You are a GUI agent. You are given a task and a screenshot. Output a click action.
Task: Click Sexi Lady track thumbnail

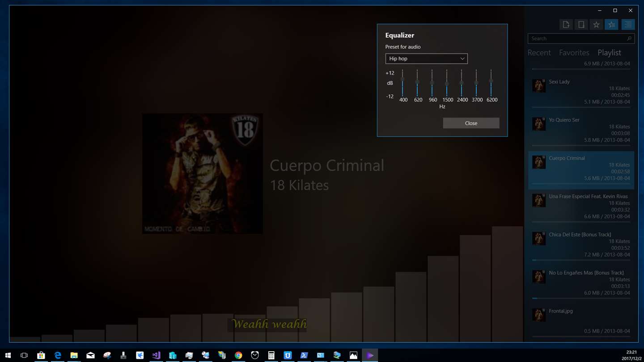(539, 86)
